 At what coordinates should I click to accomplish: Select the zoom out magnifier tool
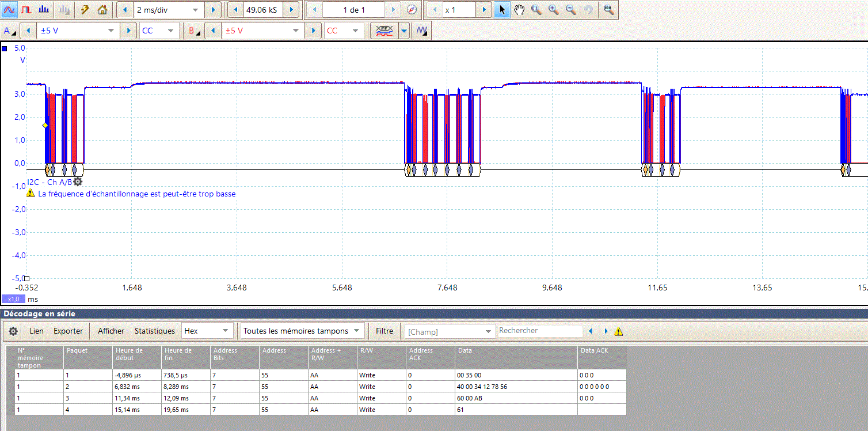click(x=571, y=10)
